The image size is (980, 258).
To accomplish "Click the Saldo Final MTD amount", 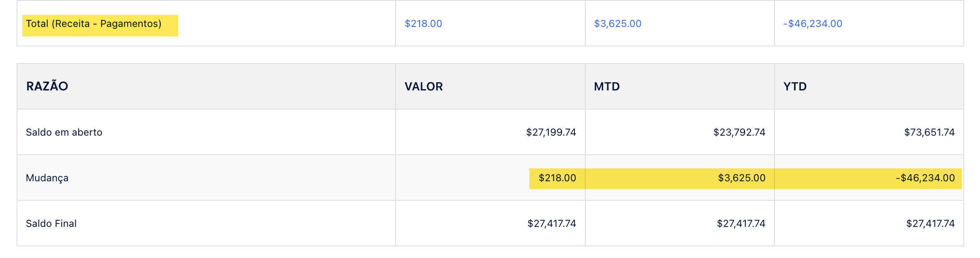I will pyautogui.click(x=741, y=224).
